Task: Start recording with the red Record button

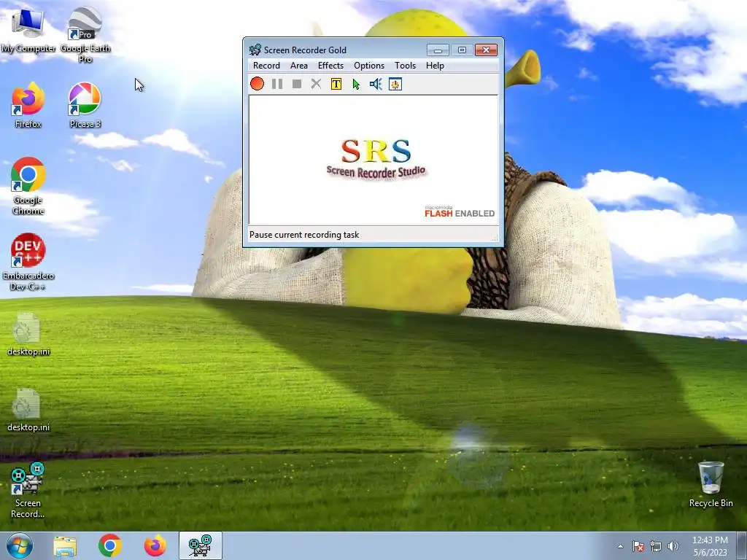Action: [x=257, y=84]
